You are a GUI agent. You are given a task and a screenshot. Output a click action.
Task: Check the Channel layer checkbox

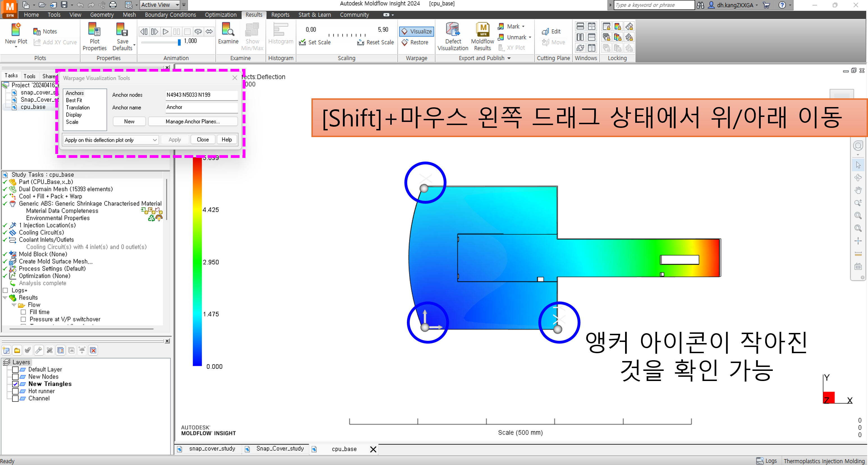coord(15,398)
